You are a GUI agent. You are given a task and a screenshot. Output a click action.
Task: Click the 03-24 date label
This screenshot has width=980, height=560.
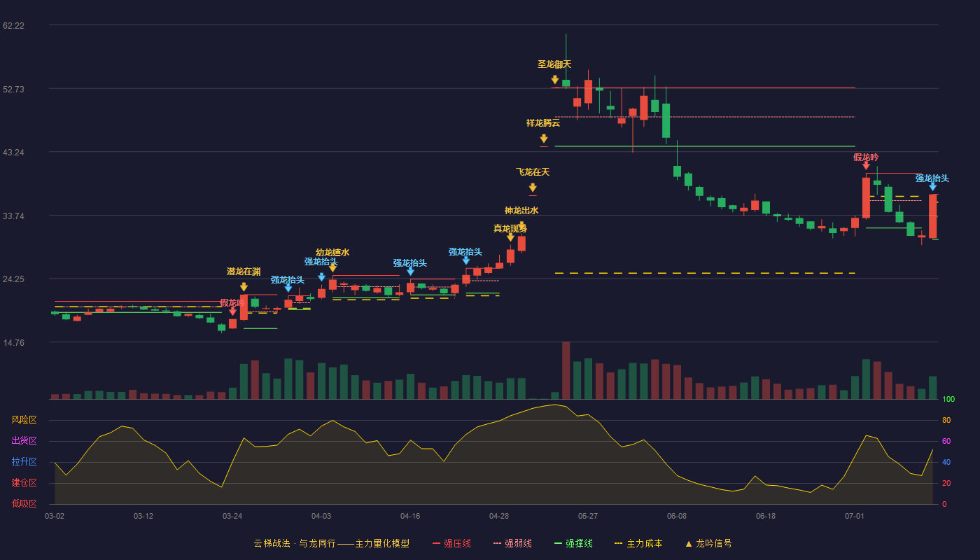point(232,516)
